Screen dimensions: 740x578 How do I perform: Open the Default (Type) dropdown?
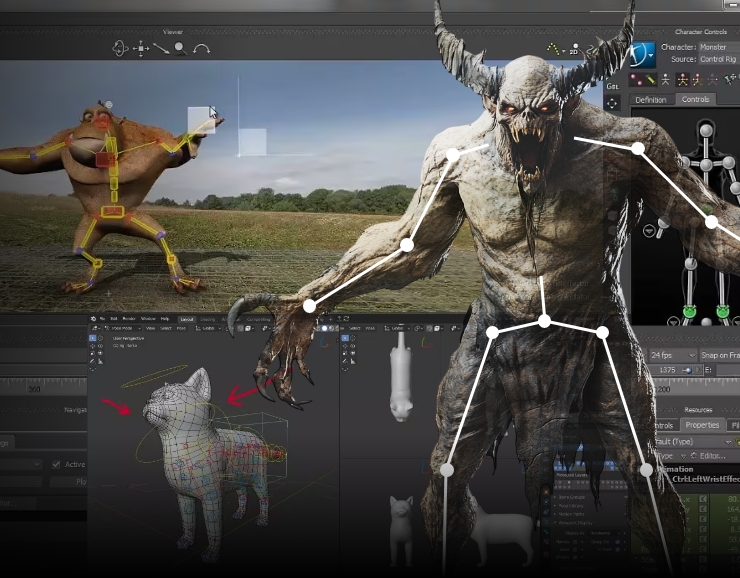click(x=694, y=442)
